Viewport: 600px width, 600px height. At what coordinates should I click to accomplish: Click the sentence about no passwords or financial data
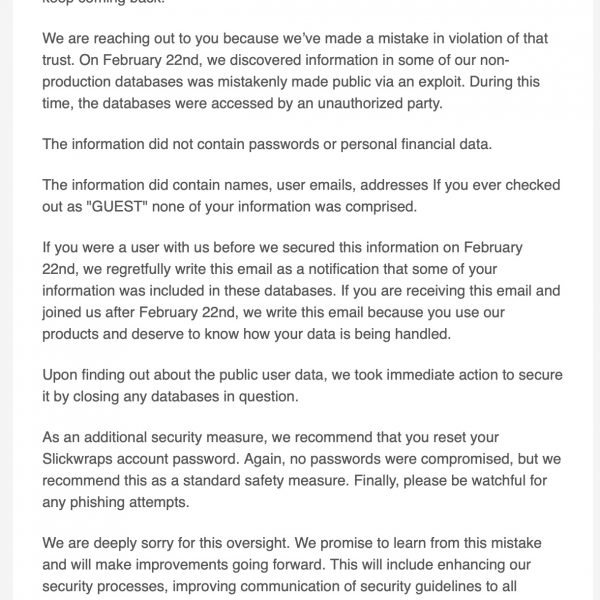tap(267, 144)
